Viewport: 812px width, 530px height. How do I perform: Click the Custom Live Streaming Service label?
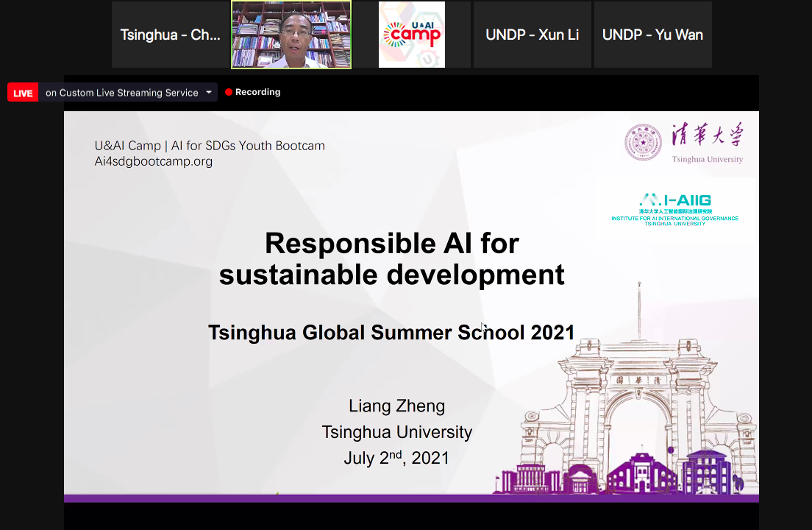point(121,93)
